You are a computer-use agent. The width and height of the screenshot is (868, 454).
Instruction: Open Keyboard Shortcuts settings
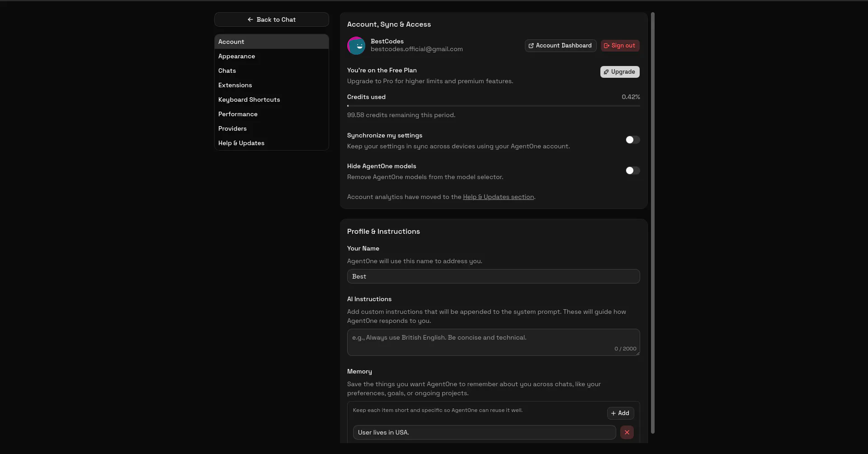(271, 99)
